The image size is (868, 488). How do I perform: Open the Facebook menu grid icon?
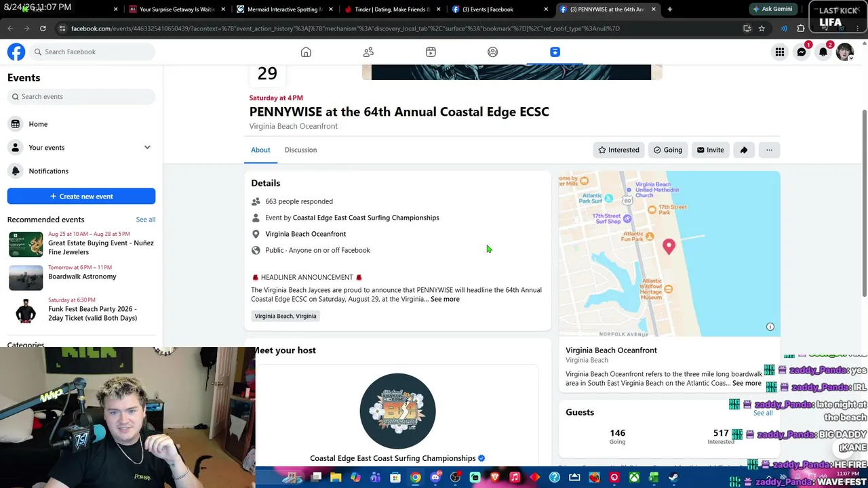click(x=780, y=52)
